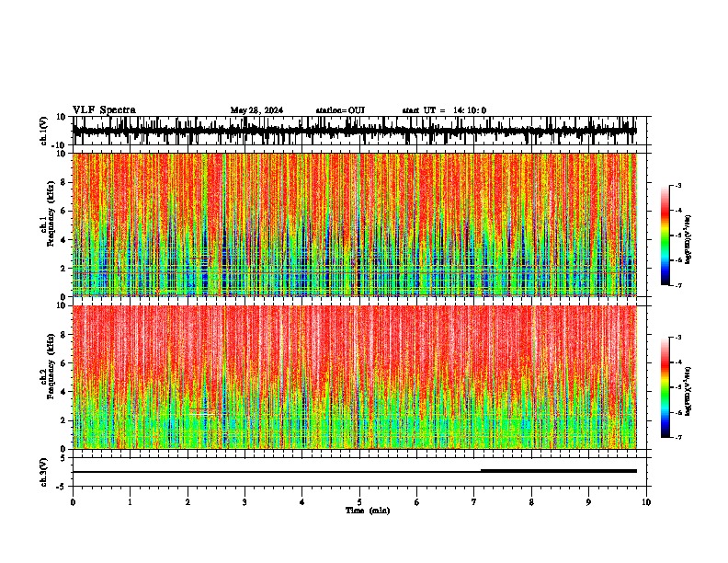Click time axis tick label "9"
This screenshot has width=728, height=563.
coord(588,502)
